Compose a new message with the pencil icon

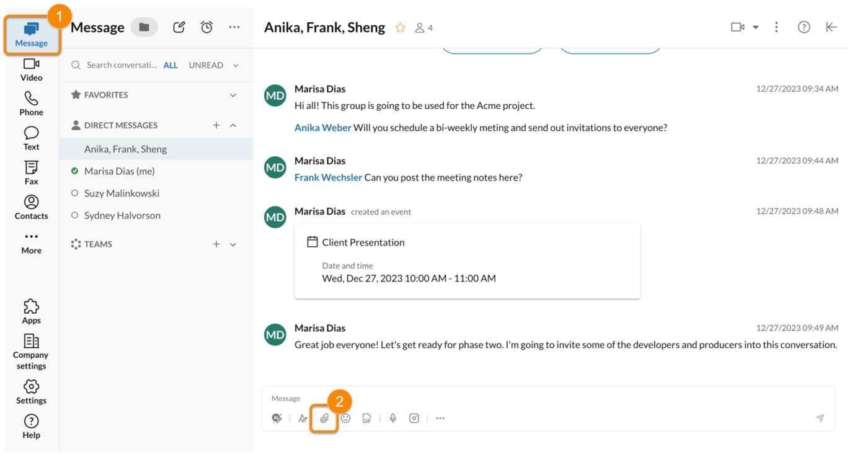(179, 27)
